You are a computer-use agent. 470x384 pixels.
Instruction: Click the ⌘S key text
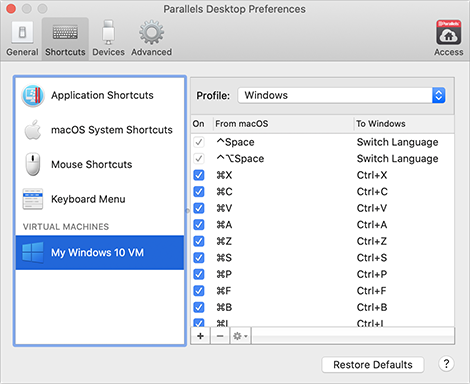point(224,258)
